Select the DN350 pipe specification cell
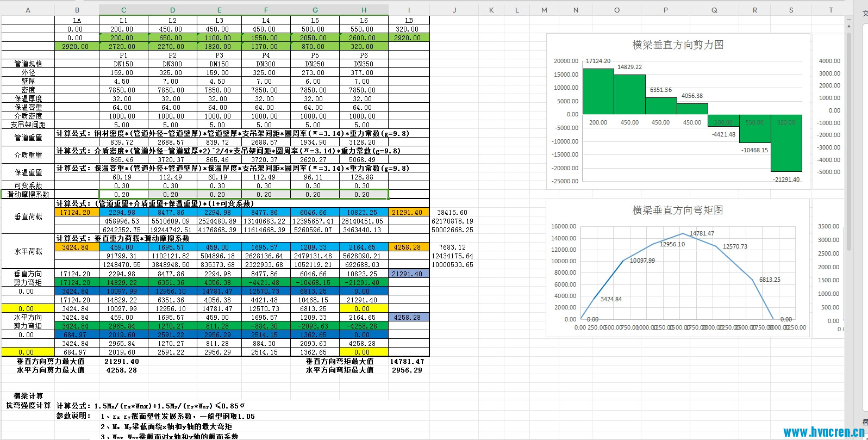868x440 pixels. (364, 64)
